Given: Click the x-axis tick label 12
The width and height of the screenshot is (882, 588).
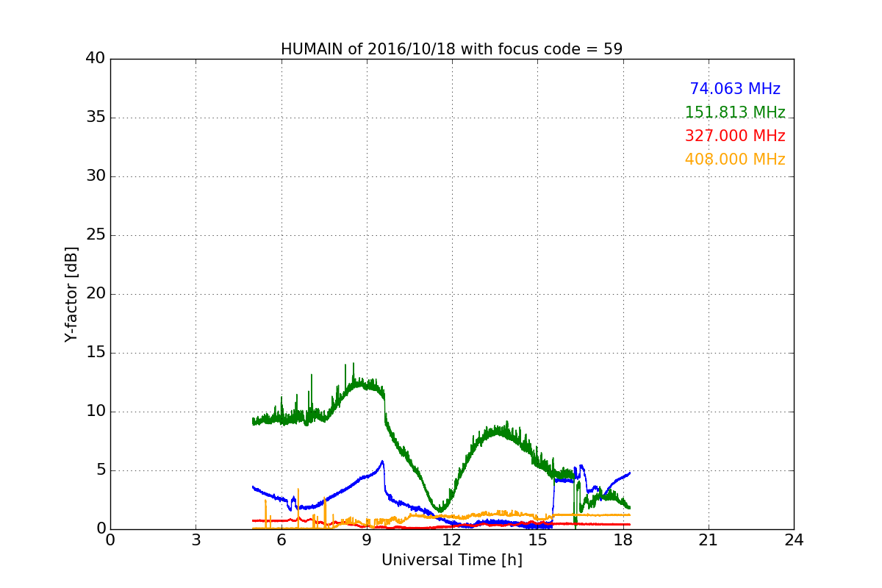Looking at the screenshot, I should [x=452, y=540].
